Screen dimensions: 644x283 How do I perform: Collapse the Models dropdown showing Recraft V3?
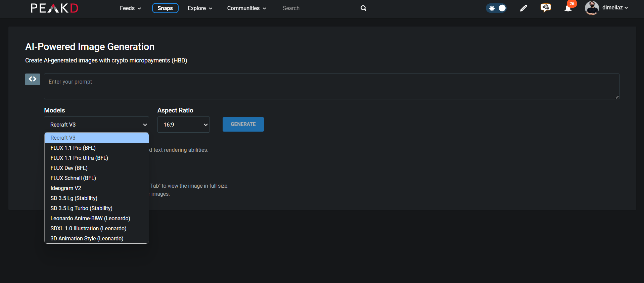tap(96, 125)
